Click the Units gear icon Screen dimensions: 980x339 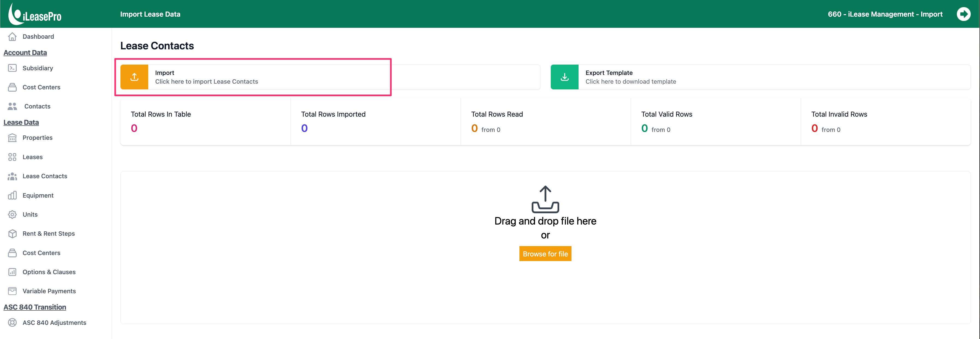(12, 214)
